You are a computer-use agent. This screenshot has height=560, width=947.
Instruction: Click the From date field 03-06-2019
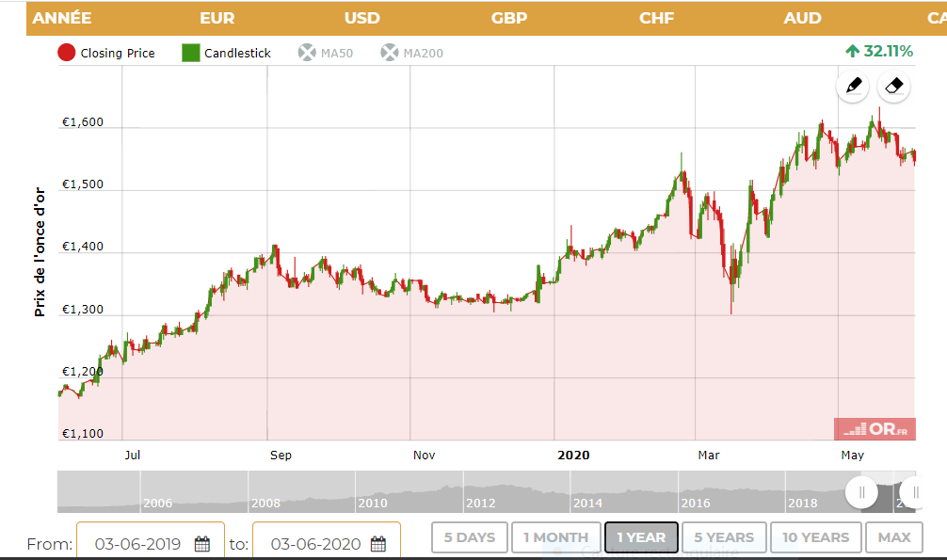tap(136, 543)
